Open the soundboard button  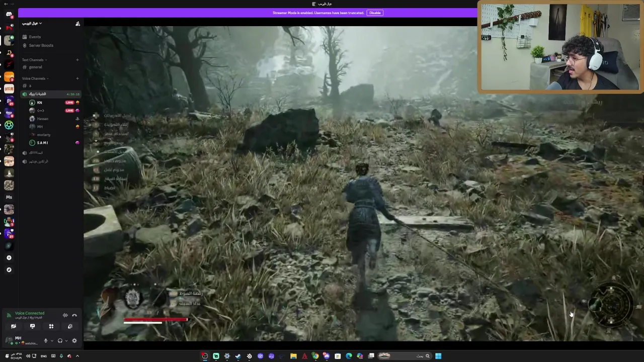[70, 326]
